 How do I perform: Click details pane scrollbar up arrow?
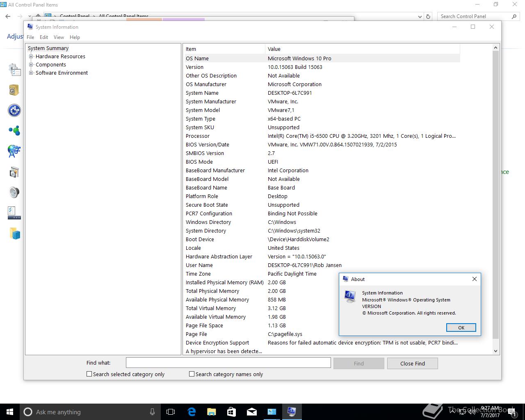[x=495, y=48]
